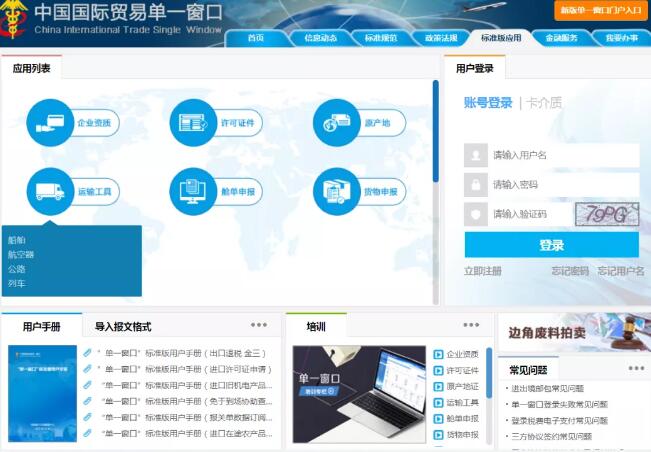Switch login mode to 卡介质
The image size is (651, 452).
543,103
